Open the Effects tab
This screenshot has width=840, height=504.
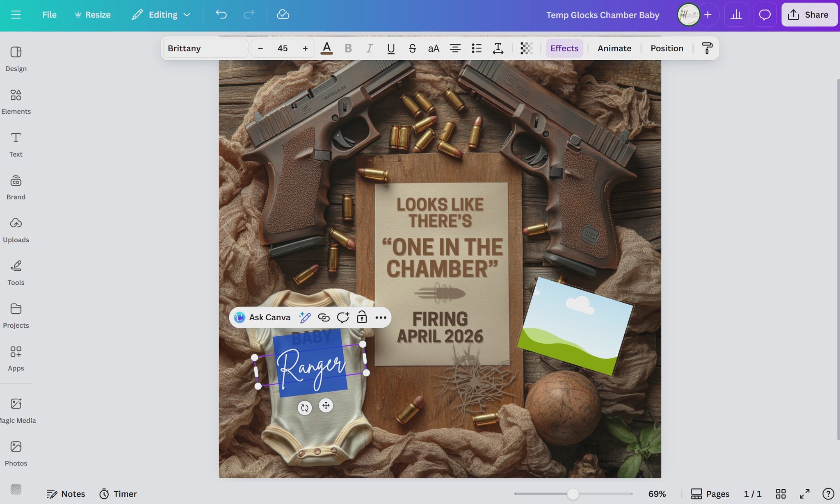(564, 48)
